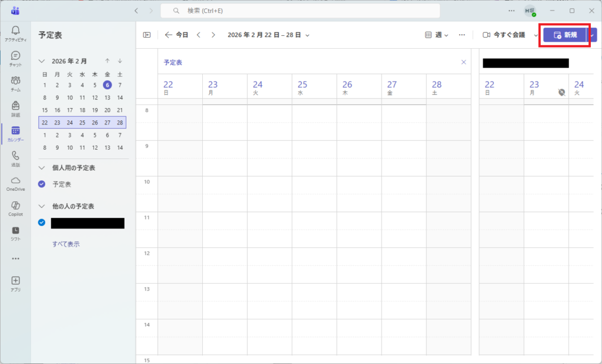Collapse the 個人用の予定表 section
This screenshot has width=602, height=364.
coord(42,168)
